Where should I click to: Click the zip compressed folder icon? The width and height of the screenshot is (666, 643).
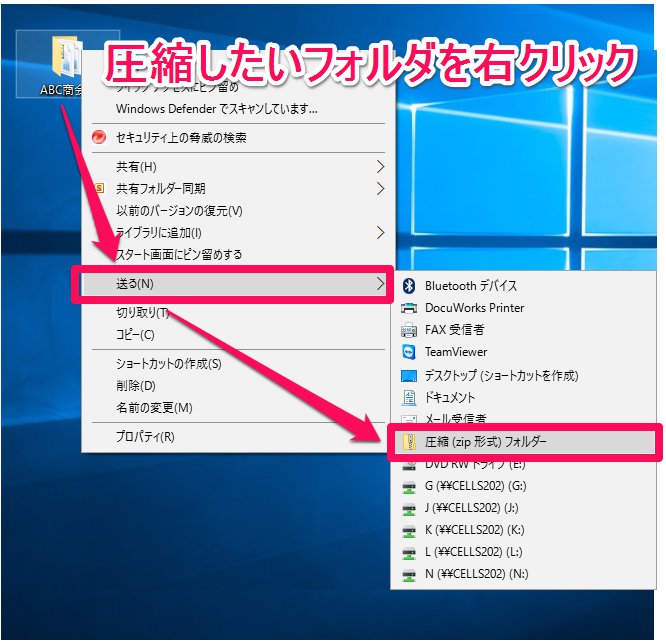[408, 441]
